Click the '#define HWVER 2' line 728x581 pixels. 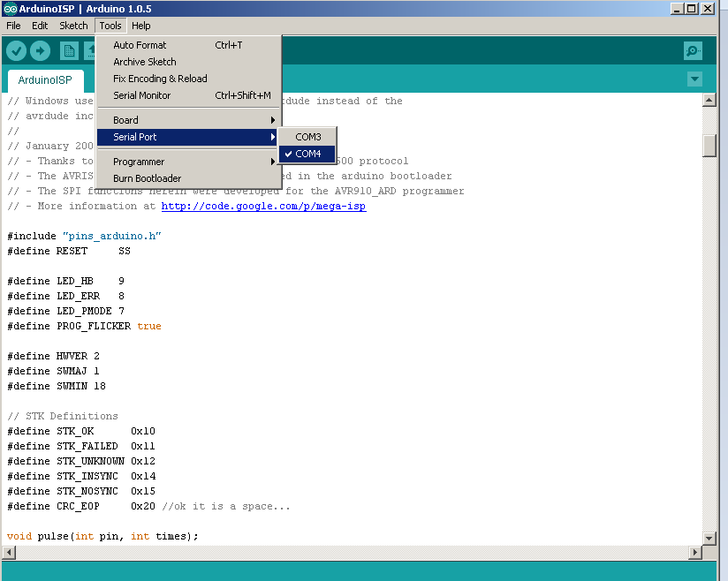click(53, 356)
